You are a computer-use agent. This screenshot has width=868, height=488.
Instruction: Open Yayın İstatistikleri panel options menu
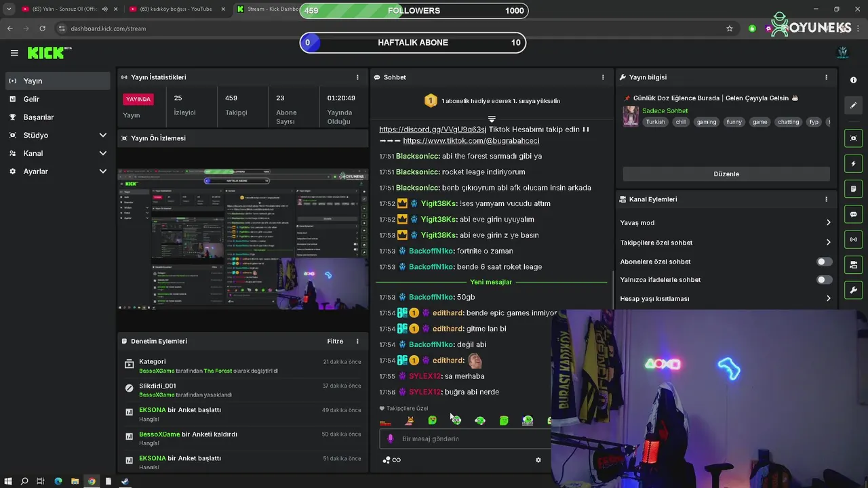[x=357, y=77]
